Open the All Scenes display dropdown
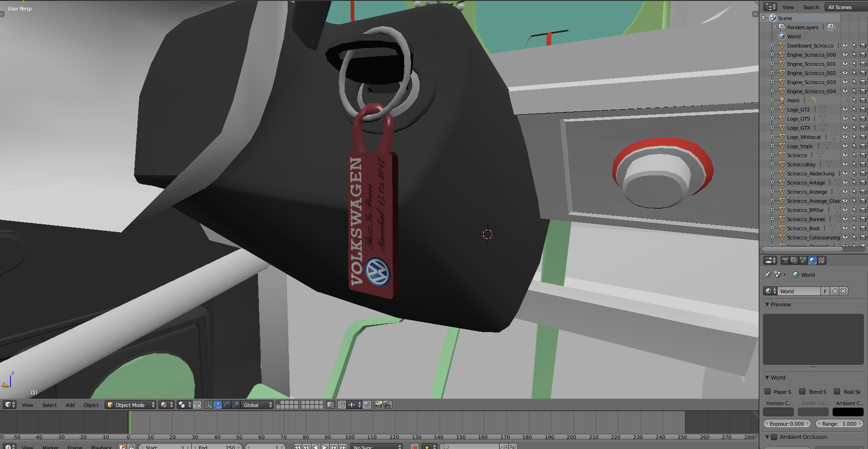The image size is (868, 449). (x=846, y=7)
